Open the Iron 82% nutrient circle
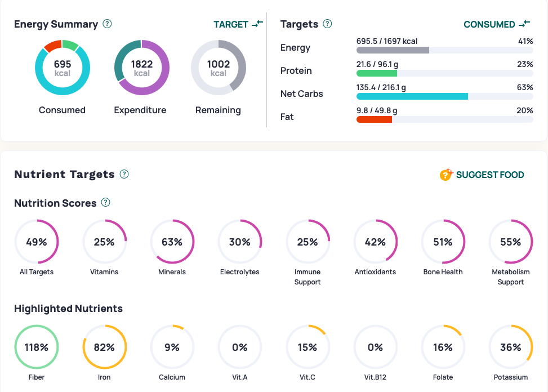548x392 pixels. tap(105, 348)
